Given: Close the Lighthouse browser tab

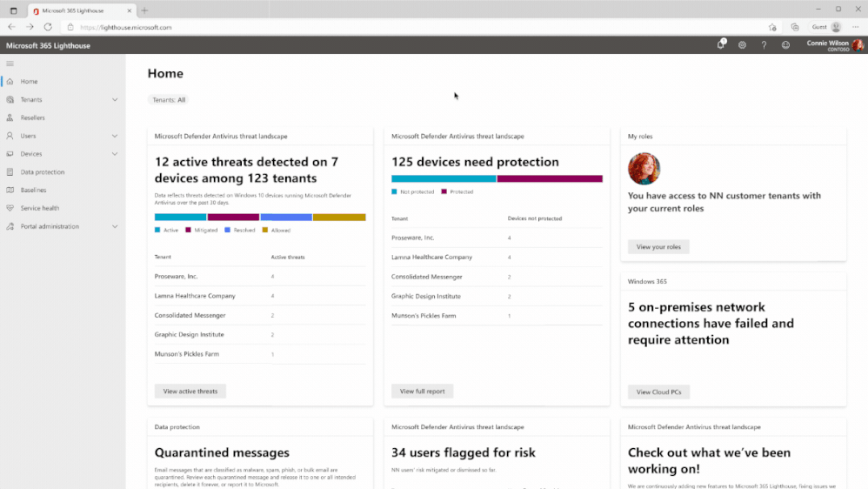Looking at the screenshot, I should [x=129, y=10].
